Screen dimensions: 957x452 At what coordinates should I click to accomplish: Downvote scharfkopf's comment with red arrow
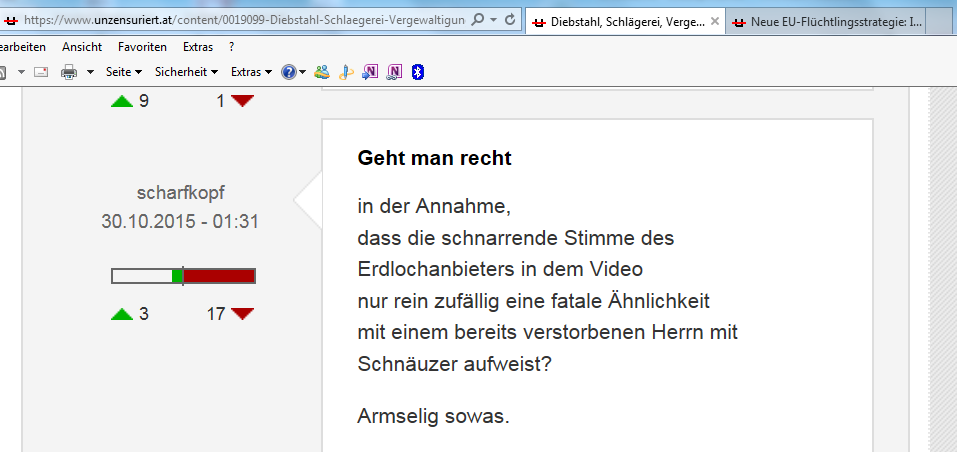point(242,314)
